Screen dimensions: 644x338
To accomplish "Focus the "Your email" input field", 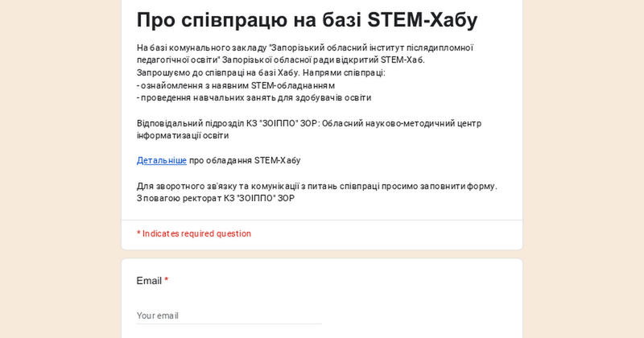I will (229, 315).
